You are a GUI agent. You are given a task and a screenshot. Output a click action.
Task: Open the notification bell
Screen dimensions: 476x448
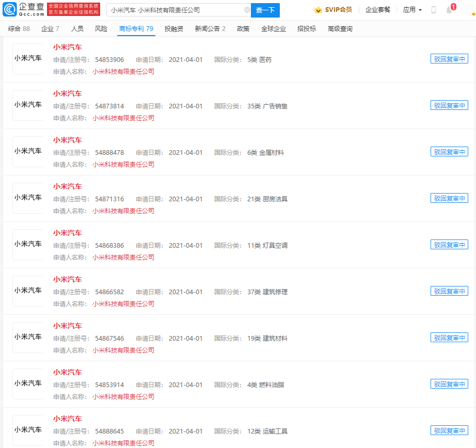(449, 10)
